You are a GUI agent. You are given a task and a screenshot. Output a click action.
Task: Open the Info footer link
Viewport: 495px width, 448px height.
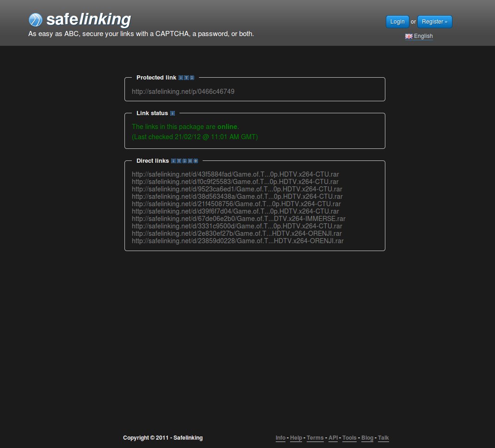tap(280, 438)
